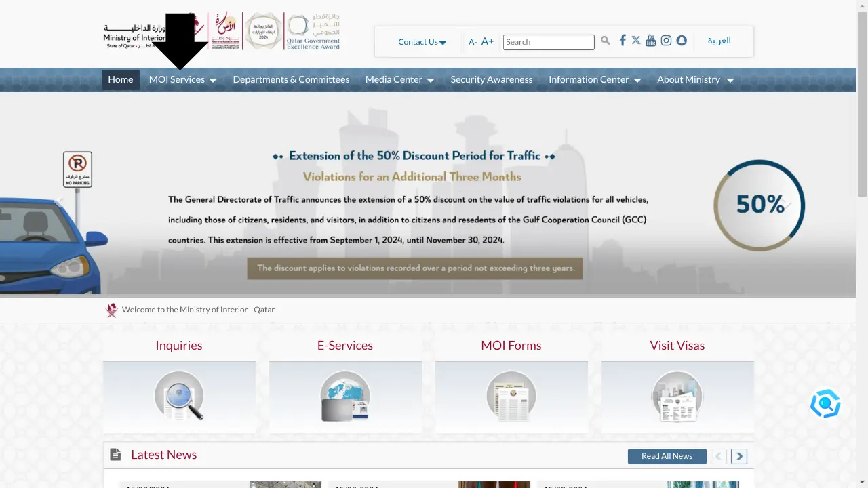
Task: Expand the MOI Services menu
Action: (x=182, y=80)
